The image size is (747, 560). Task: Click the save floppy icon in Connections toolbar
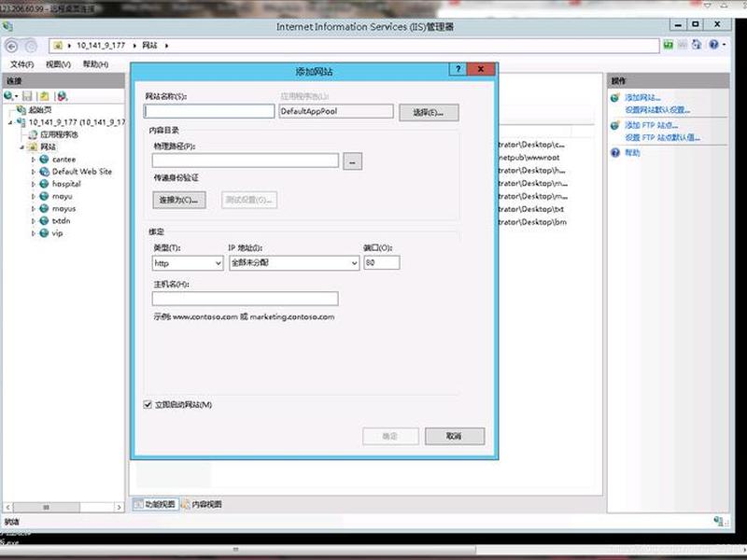pyautogui.click(x=27, y=96)
